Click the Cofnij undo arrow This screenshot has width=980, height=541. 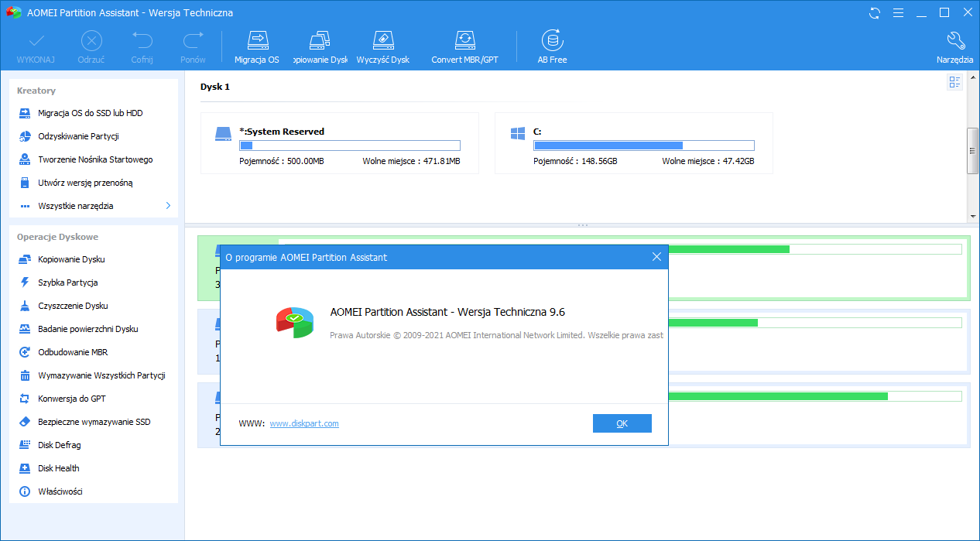coord(142,40)
